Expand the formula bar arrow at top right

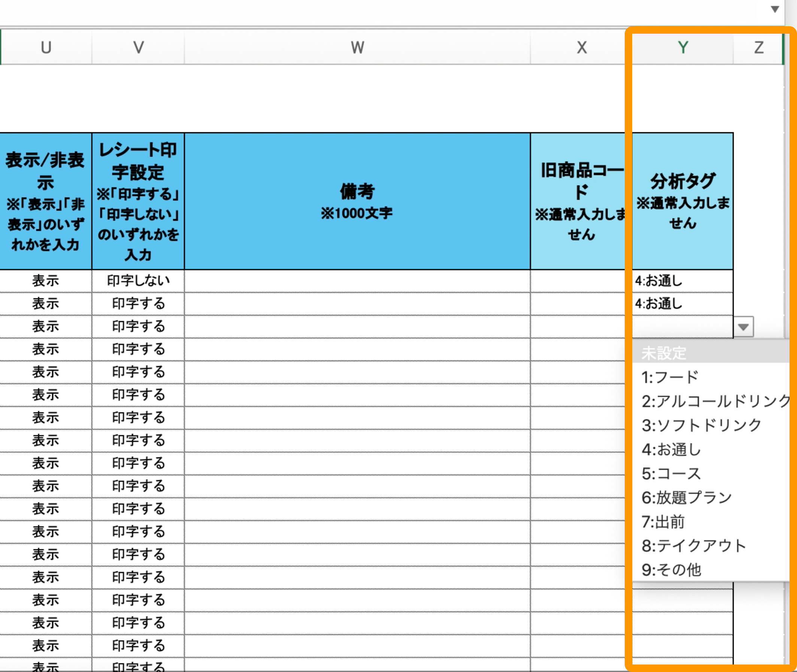point(775,9)
